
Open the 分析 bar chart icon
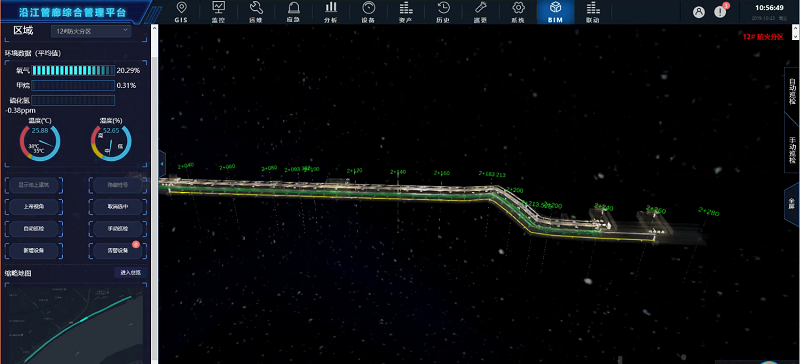pos(331,8)
